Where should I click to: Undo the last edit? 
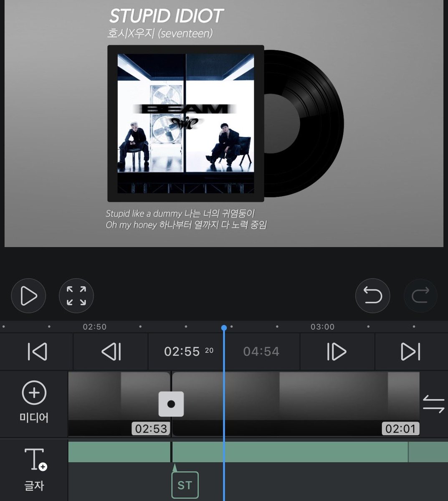(x=372, y=296)
